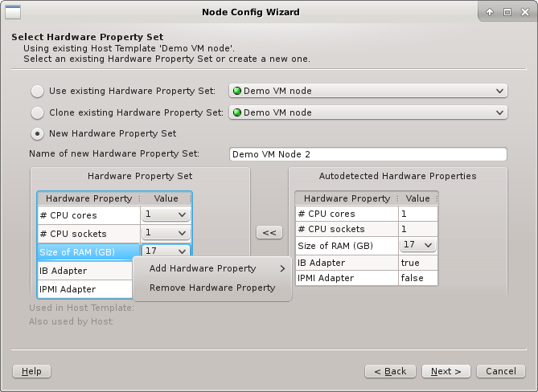Open Size of RAM dropdown in Hardware Property Set
Screen dimensions: 538x392
coord(166,251)
